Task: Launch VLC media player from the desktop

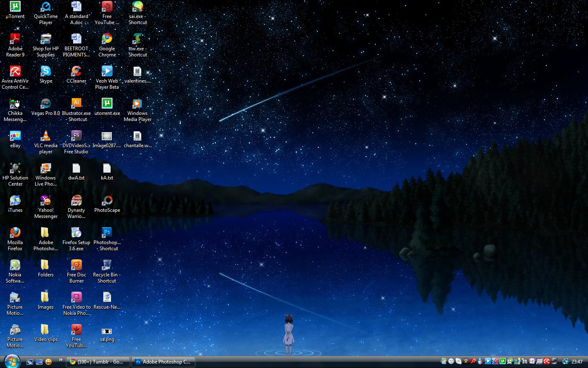Action: click(x=46, y=142)
